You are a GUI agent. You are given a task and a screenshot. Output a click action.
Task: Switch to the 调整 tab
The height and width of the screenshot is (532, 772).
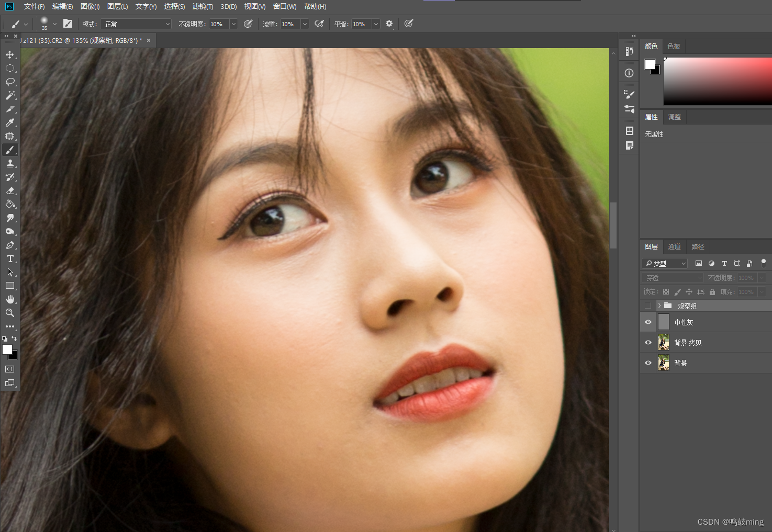click(x=675, y=117)
